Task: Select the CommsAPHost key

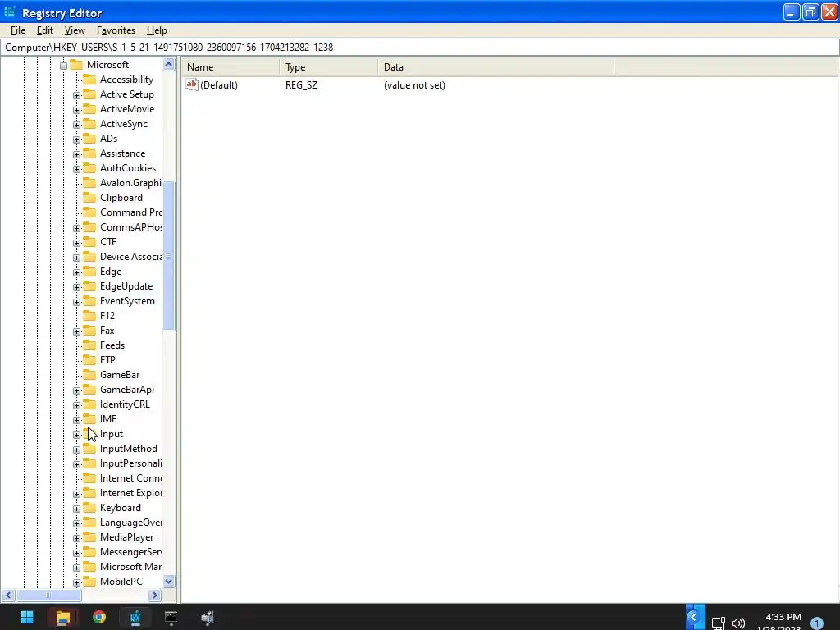Action: (130, 227)
